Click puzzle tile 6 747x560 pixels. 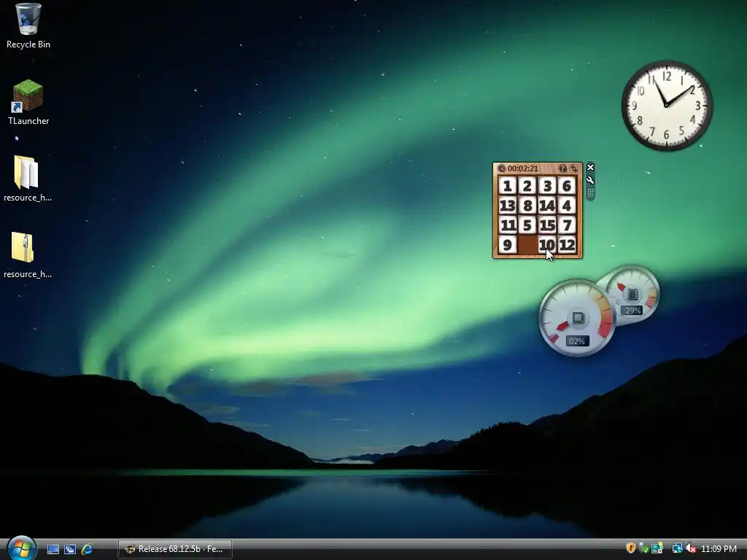tap(567, 186)
